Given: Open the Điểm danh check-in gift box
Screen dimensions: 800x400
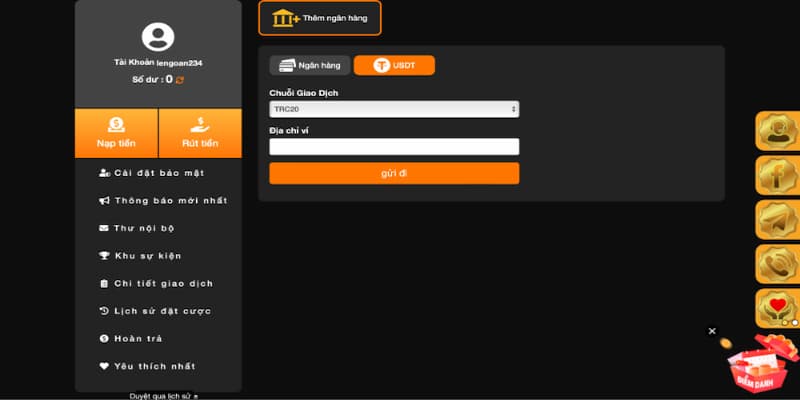Looking at the screenshot, I should 762,362.
